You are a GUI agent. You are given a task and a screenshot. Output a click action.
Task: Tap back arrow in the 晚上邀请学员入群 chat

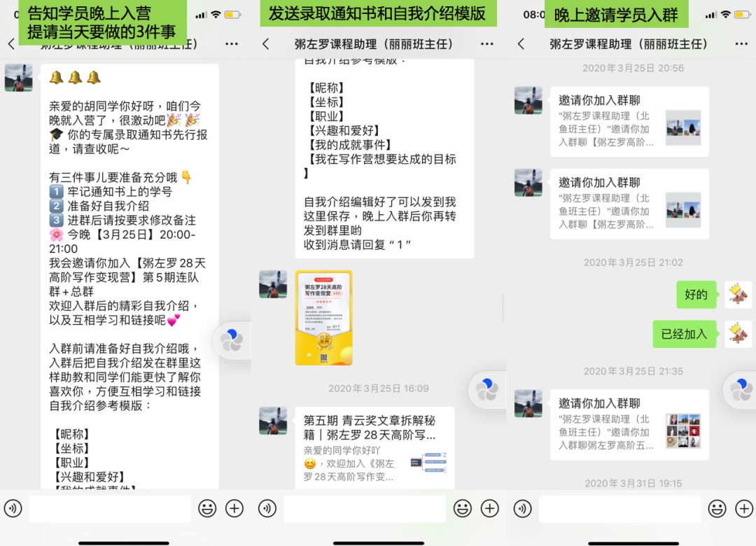(521, 44)
